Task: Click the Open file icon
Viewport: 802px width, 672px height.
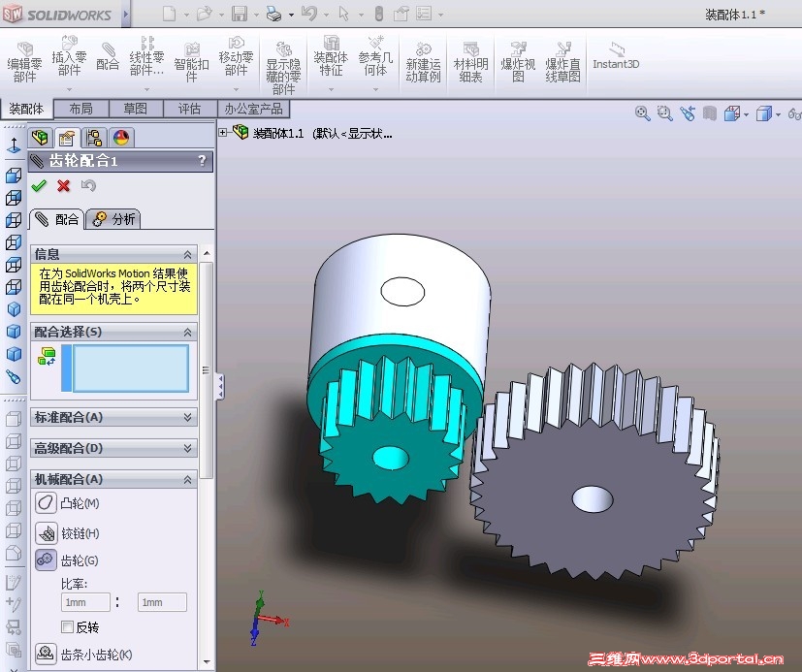Action: [x=204, y=14]
